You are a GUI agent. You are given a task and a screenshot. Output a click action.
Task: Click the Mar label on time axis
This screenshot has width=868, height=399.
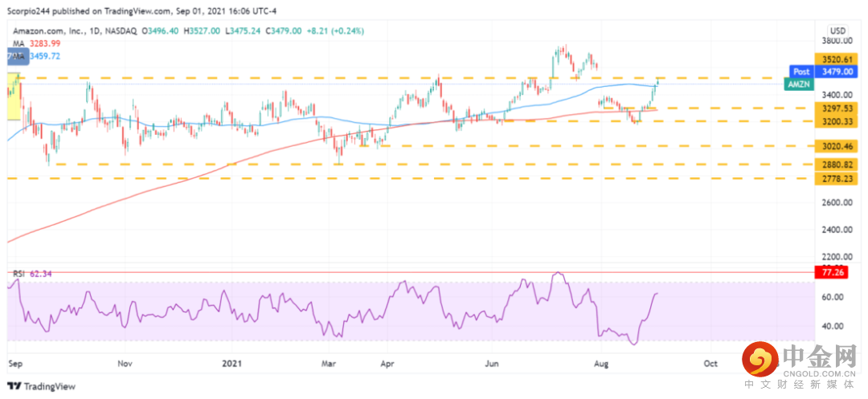tap(330, 364)
